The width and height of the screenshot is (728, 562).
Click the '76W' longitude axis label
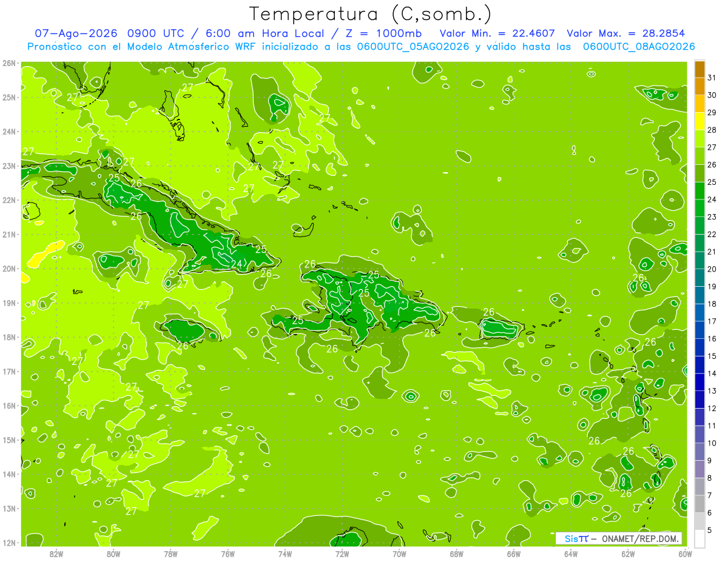(x=227, y=553)
